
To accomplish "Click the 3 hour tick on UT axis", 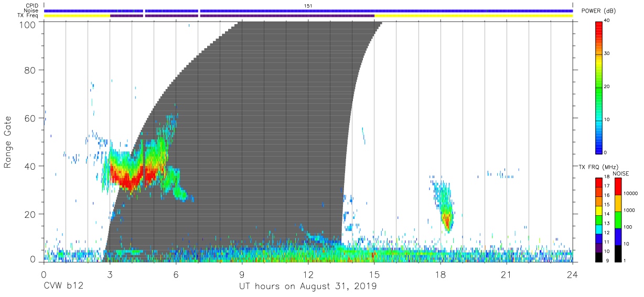I will 110,274.
